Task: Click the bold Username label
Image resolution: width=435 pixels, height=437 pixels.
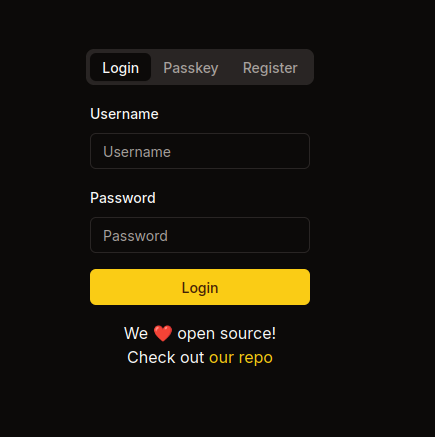Action: point(124,114)
